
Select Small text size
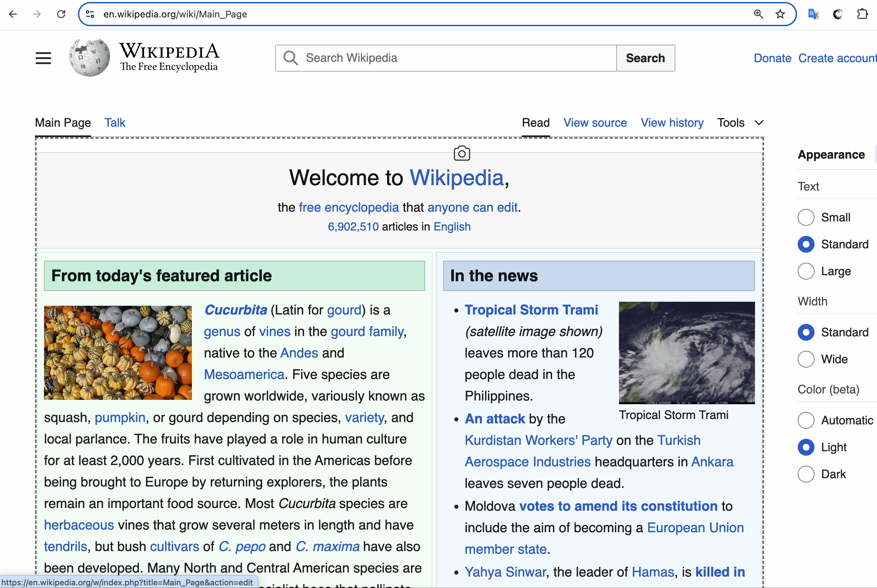click(806, 217)
